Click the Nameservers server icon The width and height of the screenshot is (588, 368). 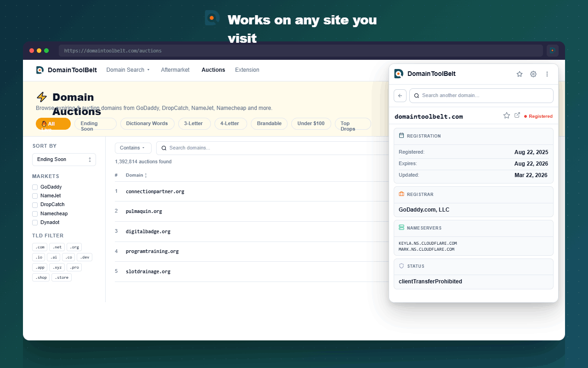(401, 228)
